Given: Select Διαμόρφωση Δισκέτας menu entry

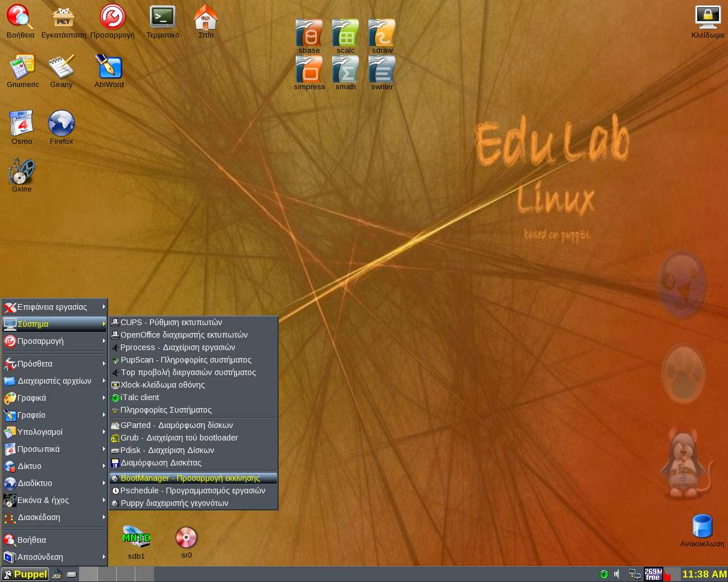Looking at the screenshot, I should tap(193, 463).
